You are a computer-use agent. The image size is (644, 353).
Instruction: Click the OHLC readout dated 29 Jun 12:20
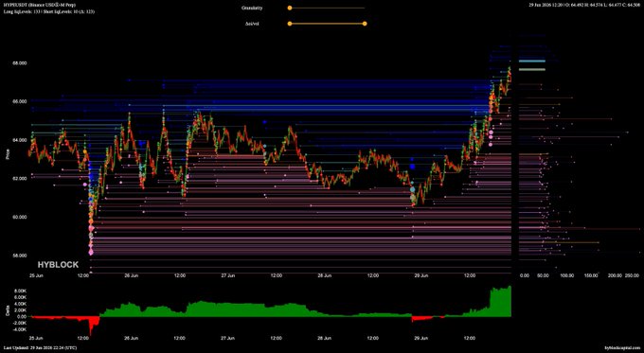585,5
